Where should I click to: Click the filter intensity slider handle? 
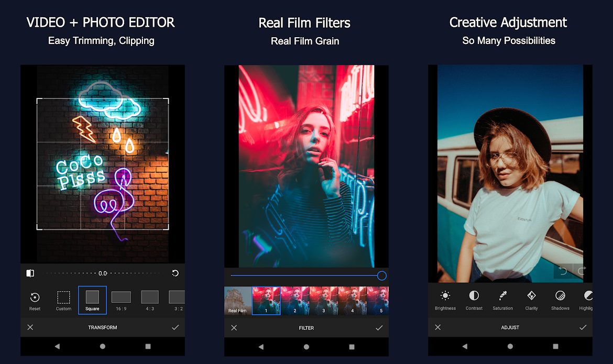(x=381, y=275)
